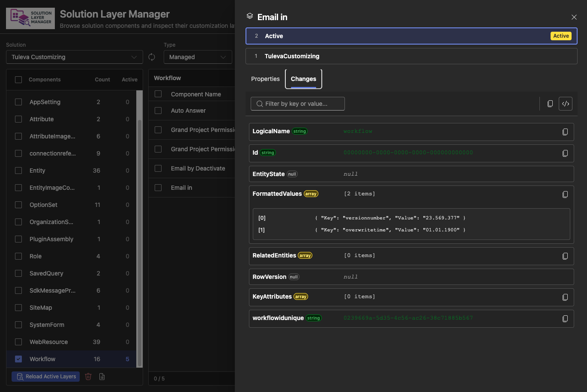Click the overwritetime formatted value entry
Image resolution: width=587 pixels, height=392 pixels.
click(390, 230)
